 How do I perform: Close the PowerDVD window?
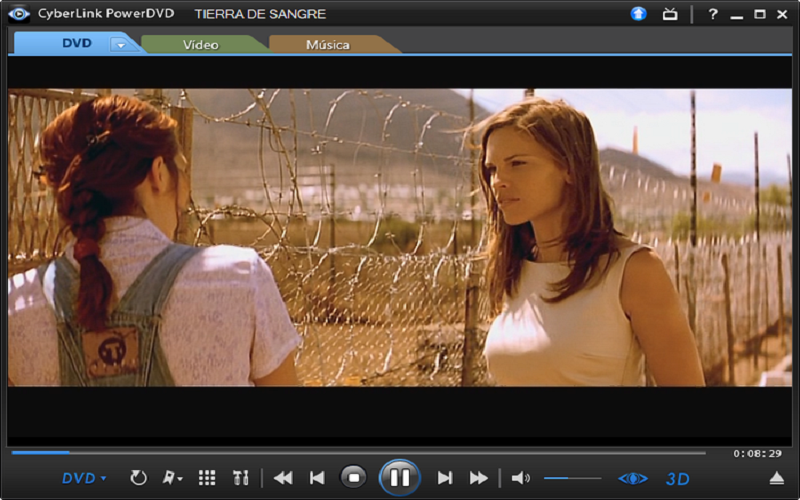point(782,14)
